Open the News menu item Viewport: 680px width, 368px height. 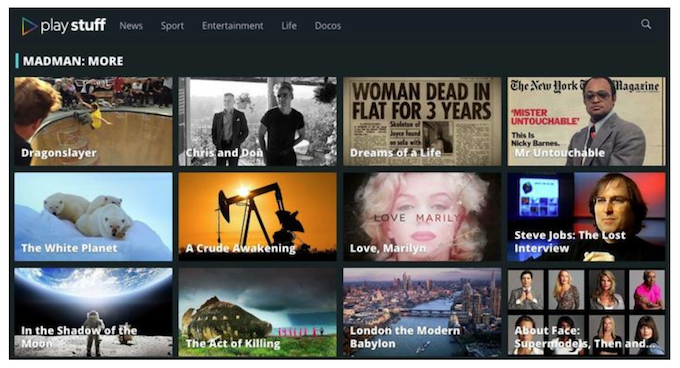tap(131, 26)
